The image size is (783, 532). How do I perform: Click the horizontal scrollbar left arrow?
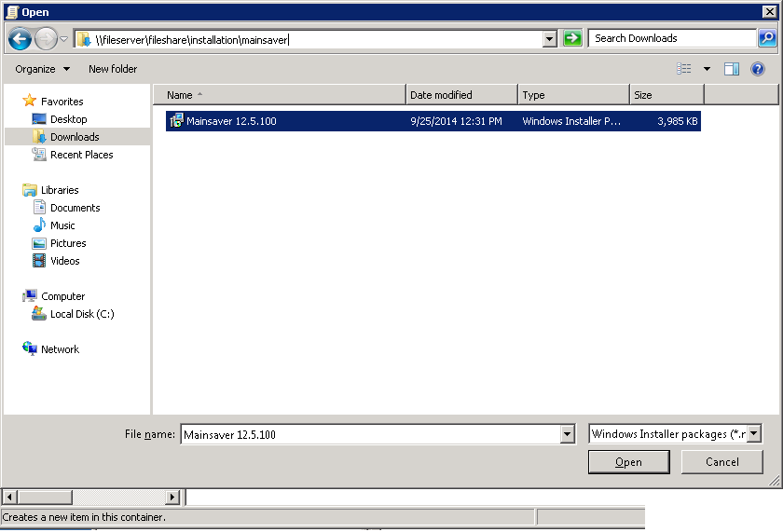9,498
